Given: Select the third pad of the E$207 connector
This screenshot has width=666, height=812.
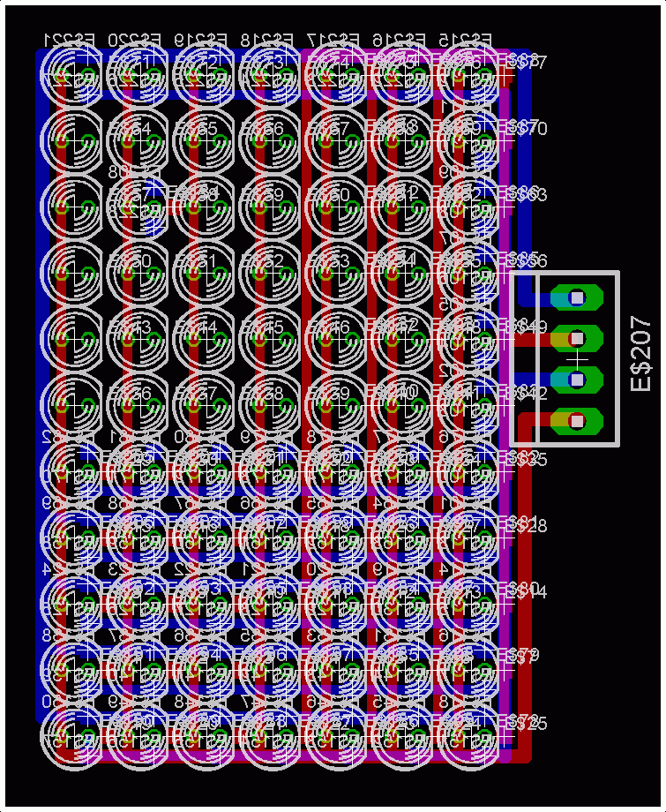Looking at the screenshot, I should [577, 380].
